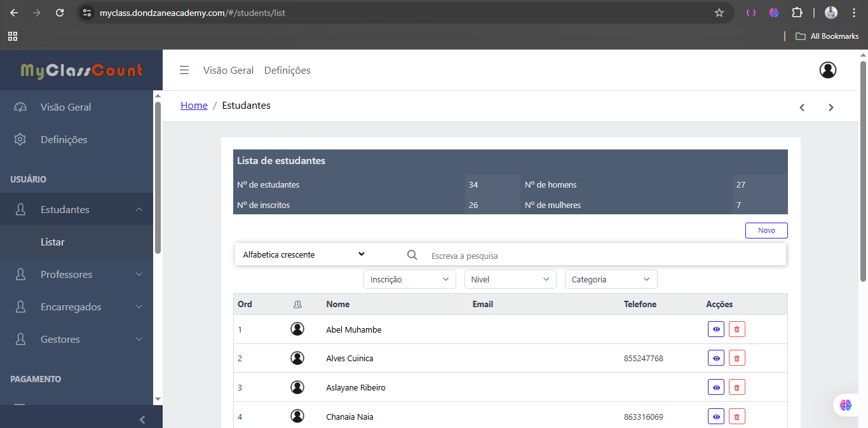Open the user profile avatar icon
868x428 pixels.
click(827, 70)
